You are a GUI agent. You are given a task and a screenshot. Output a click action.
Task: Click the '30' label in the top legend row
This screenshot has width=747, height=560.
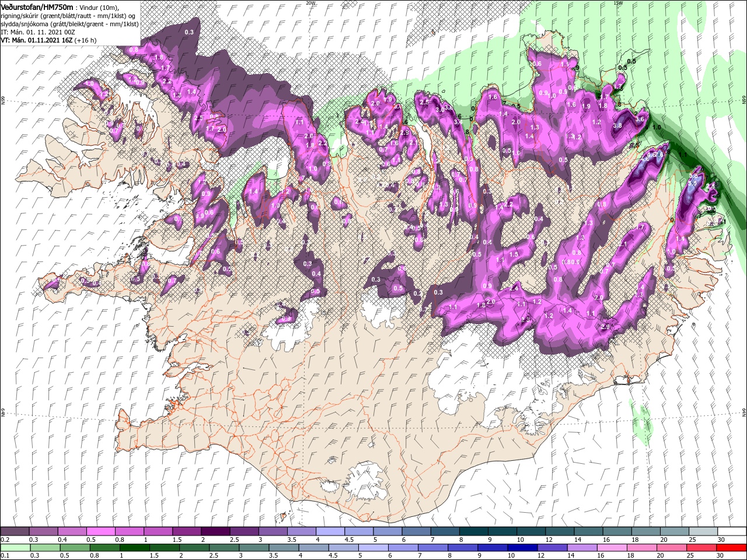[x=720, y=540]
